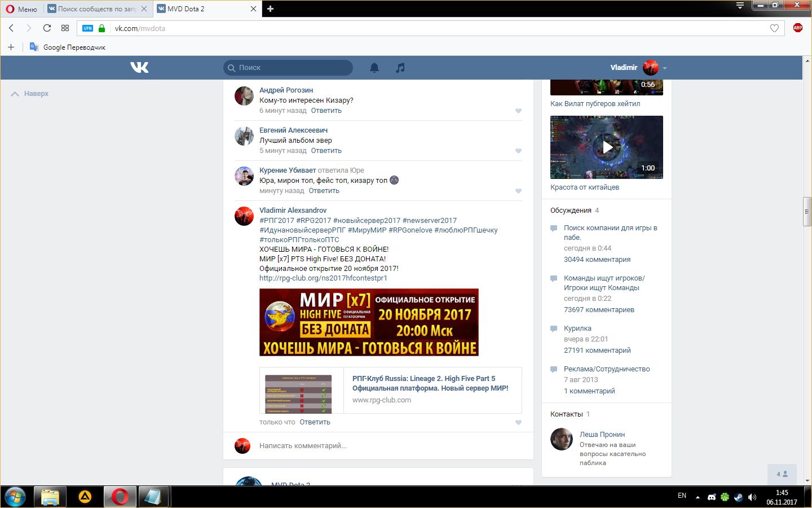Open the Курилка discussion

pos(577,329)
